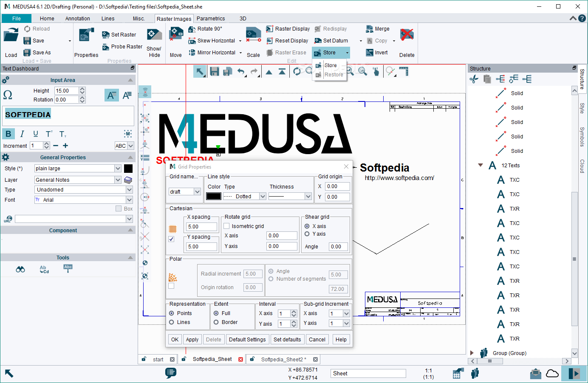Click the redo arrow in canvas toolbar
This screenshot has width=588, height=383.
coord(254,71)
